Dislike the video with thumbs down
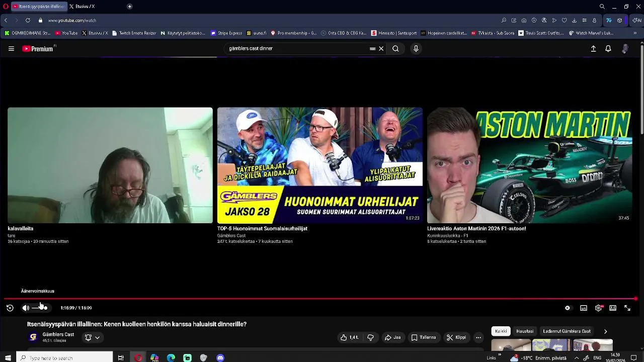The image size is (644, 362). 370,337
